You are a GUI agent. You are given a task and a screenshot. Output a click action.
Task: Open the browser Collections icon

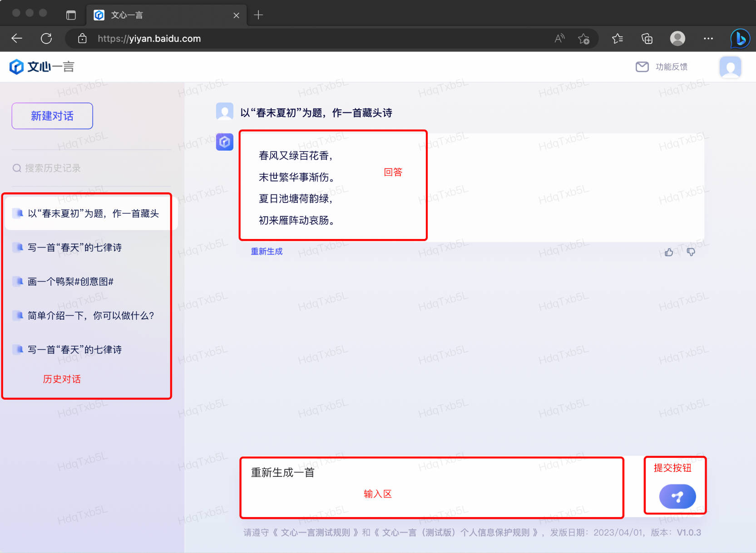647,39
